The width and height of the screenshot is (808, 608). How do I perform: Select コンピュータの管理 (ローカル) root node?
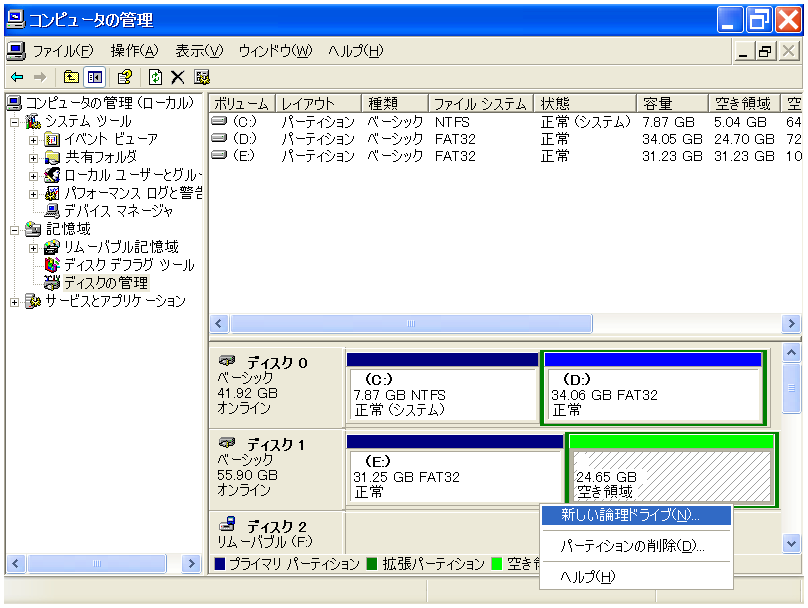[x=109, y=103]
